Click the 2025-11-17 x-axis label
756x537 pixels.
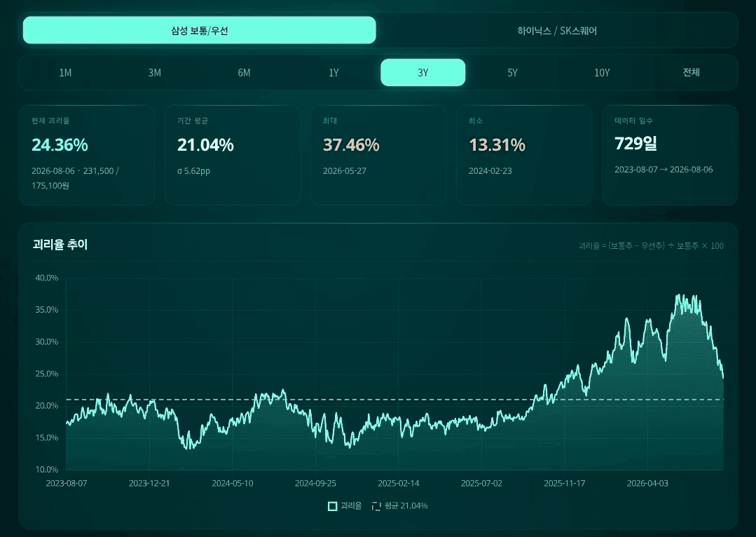[x=565, y=484]
